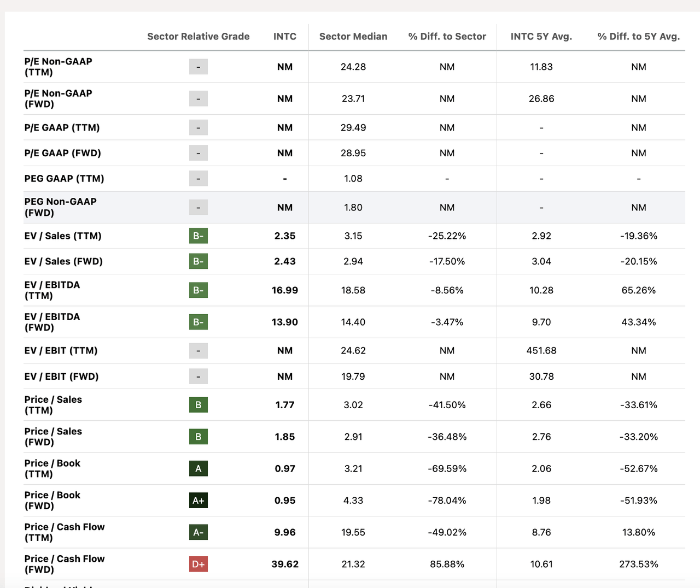The width and height of the screenshot is (700, 588).
Task: Click the grey dash grade for EV / EBIT (TTM)
Action: (198, 351)
